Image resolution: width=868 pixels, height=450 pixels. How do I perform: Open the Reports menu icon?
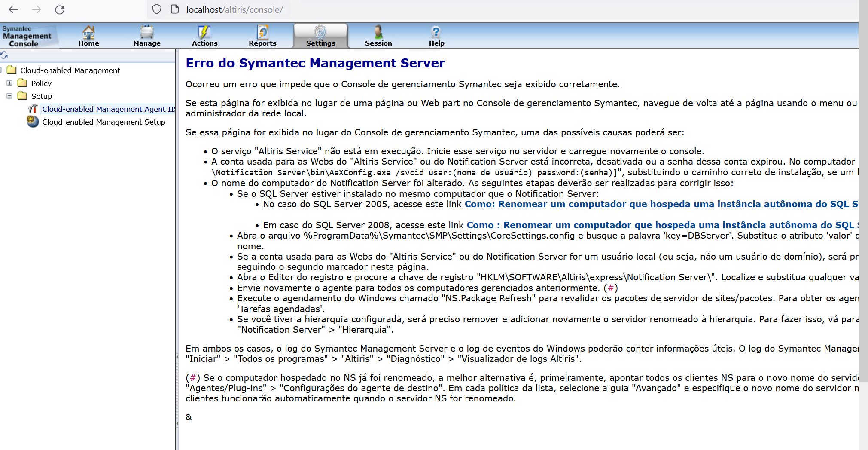coord(262,32)
